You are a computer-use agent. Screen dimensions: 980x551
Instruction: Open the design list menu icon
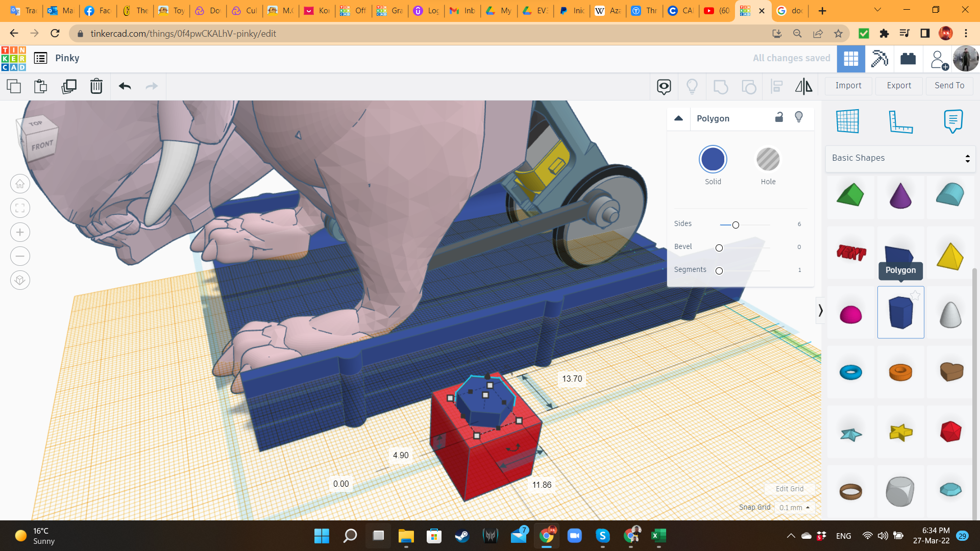(41, 58)
